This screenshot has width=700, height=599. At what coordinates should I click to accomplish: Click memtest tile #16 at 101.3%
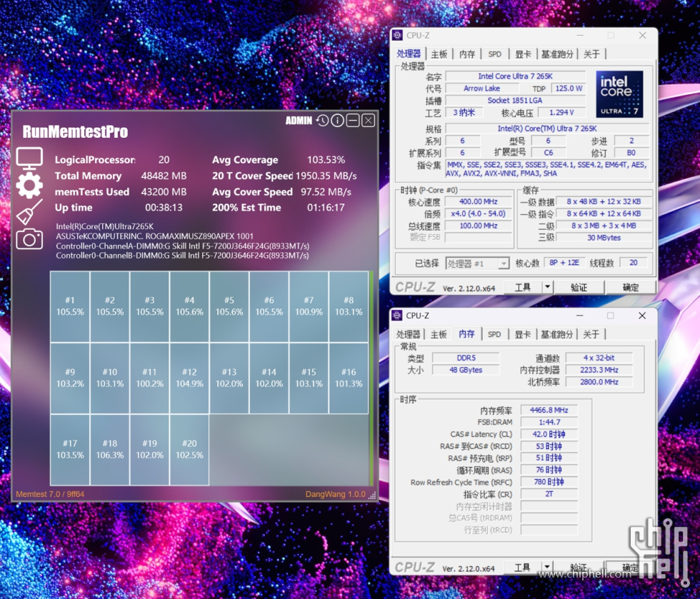pyautogui.click(x=349, y=378)
